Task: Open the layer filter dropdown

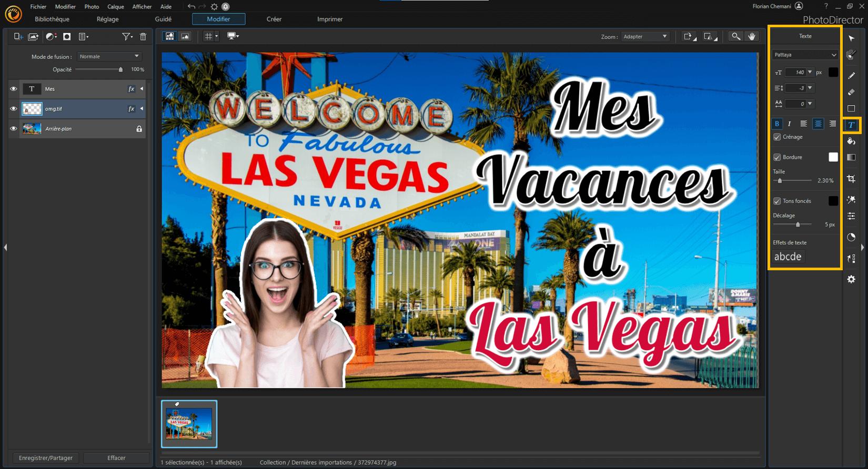Action: tap(127, 36)
